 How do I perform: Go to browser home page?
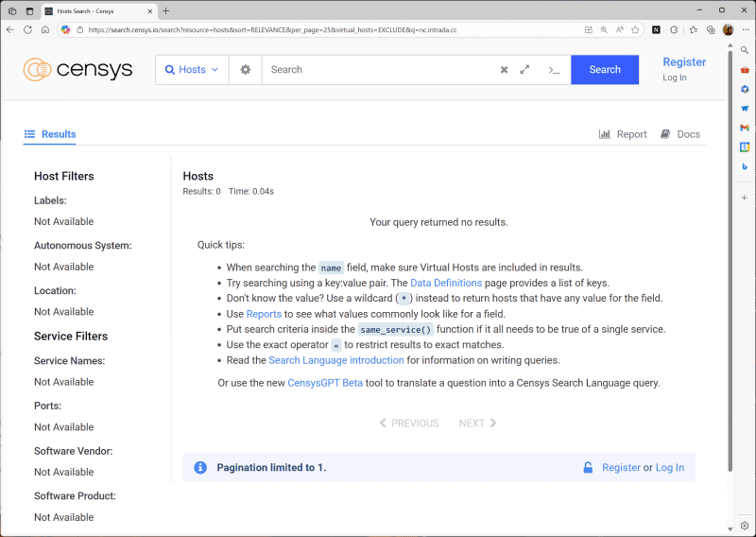click(45, 29)
